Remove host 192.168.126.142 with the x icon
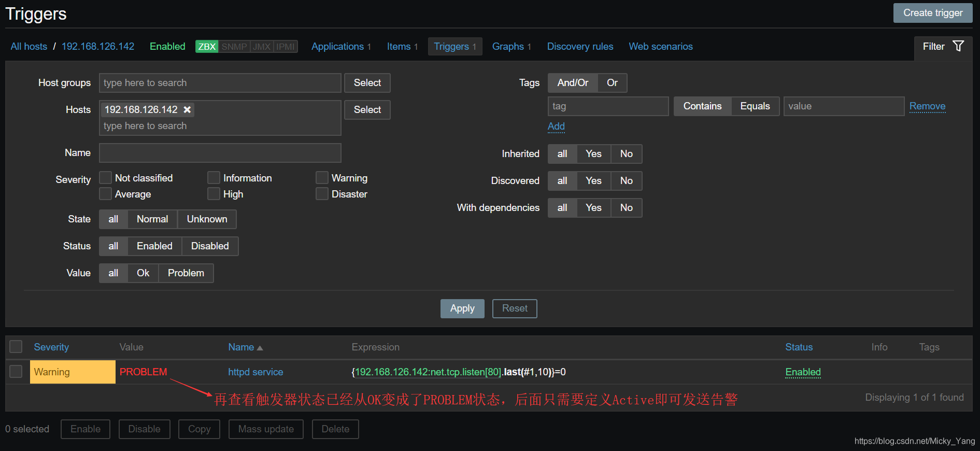980x451 pixels. coord(187,109)
